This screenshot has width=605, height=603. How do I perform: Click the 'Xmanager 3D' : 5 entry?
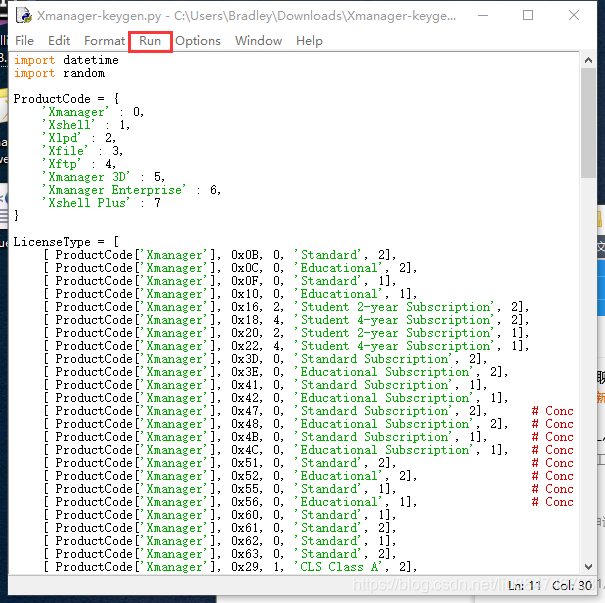click(103, 177)
